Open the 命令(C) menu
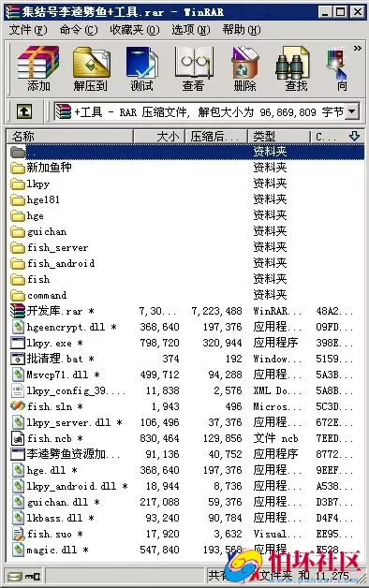 pos(79,30)
